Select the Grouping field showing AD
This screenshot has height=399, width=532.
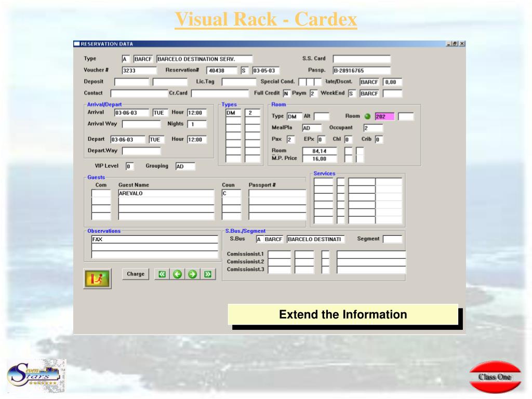click(185, 166)
